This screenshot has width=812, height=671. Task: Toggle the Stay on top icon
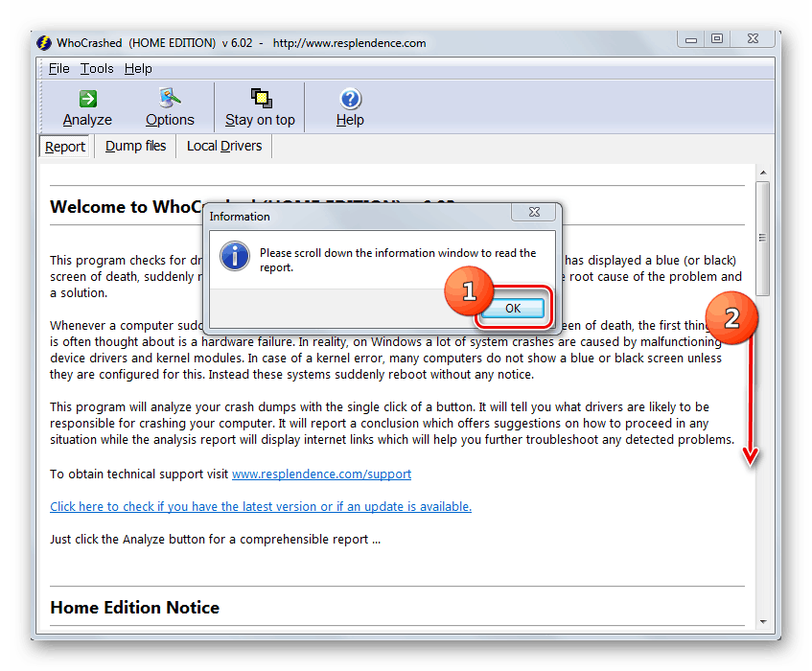pyautogui.click(x=261, y=98)
